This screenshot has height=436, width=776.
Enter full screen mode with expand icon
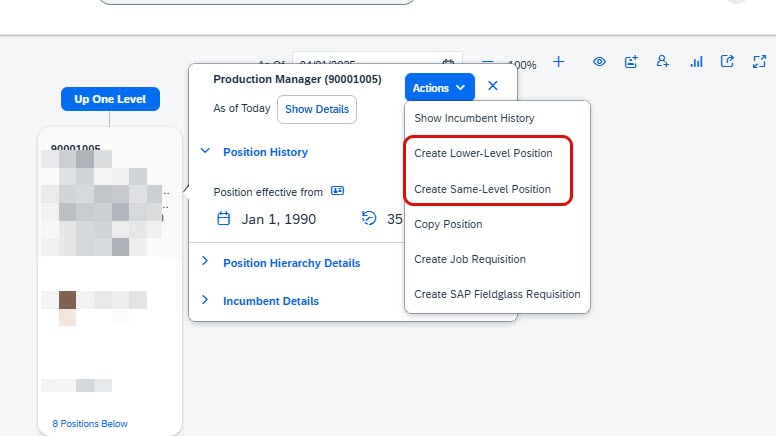[759, 62]
